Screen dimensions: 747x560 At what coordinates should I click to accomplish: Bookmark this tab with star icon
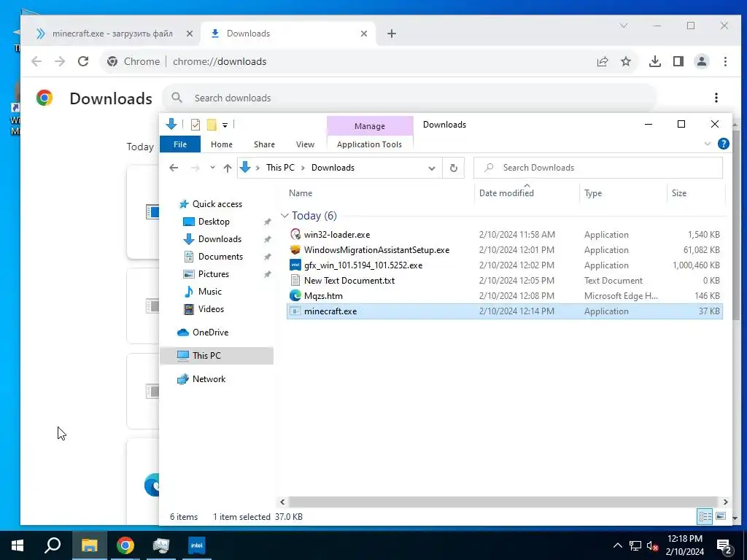pyautogui.click(x=626, y=61)
